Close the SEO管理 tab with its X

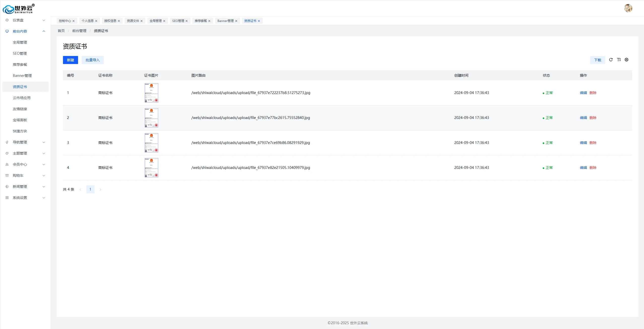tap(187, 21)
